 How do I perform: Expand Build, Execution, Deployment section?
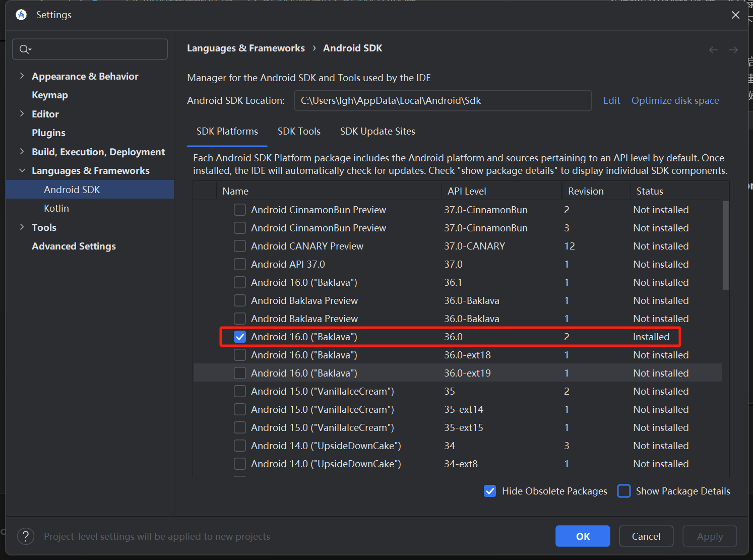coord(22,152)
